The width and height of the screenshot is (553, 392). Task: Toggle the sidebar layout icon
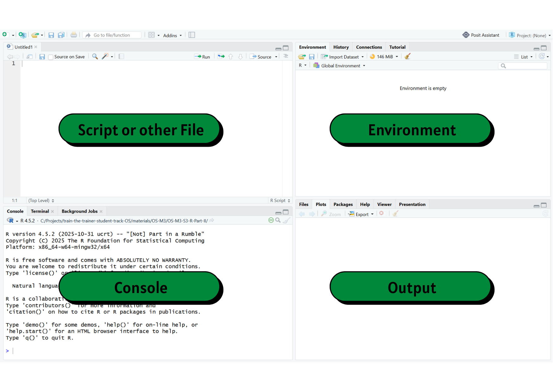192,35
